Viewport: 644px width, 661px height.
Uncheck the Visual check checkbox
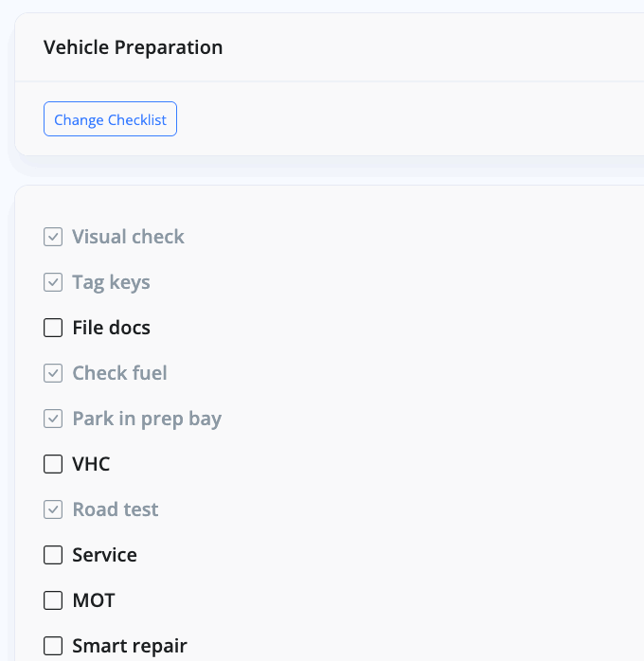click(53, 237)
